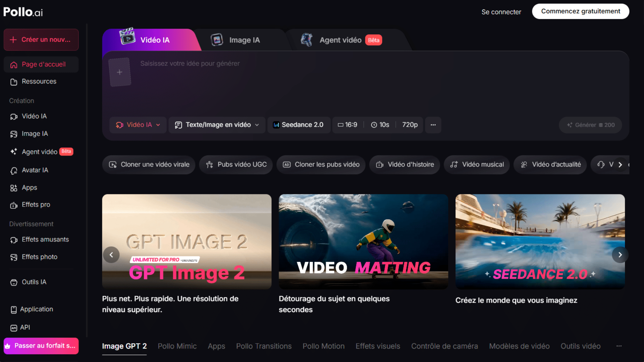Click the sidebar Vidéo IA icon
Screen dimensions: 644x362
[x=14, y=117]
